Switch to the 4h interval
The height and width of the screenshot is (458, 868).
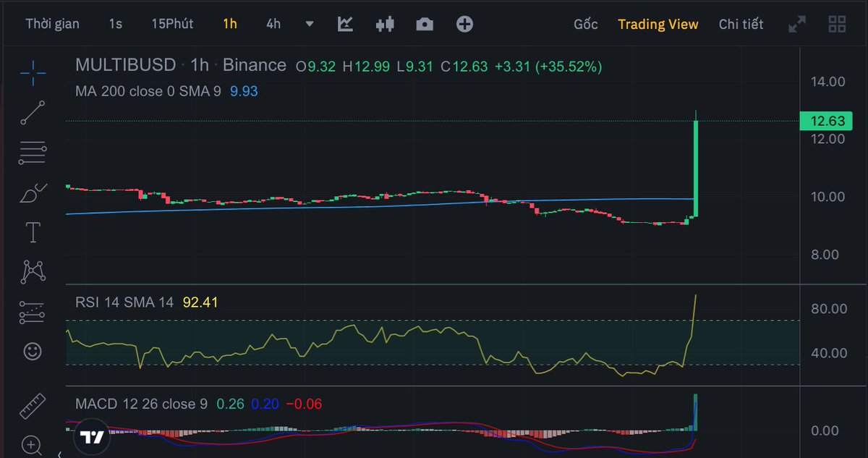tap(273, 24)
